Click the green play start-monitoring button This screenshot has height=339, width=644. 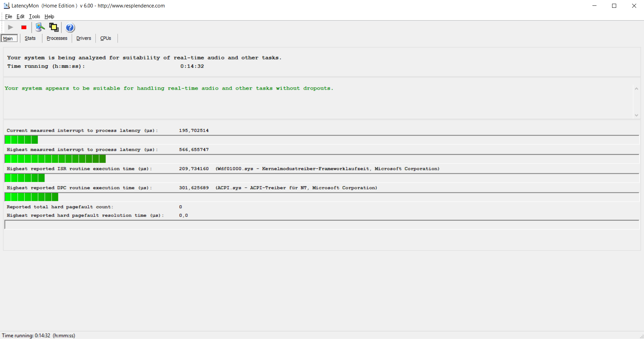pyautogui.click(x=11, y=27)
